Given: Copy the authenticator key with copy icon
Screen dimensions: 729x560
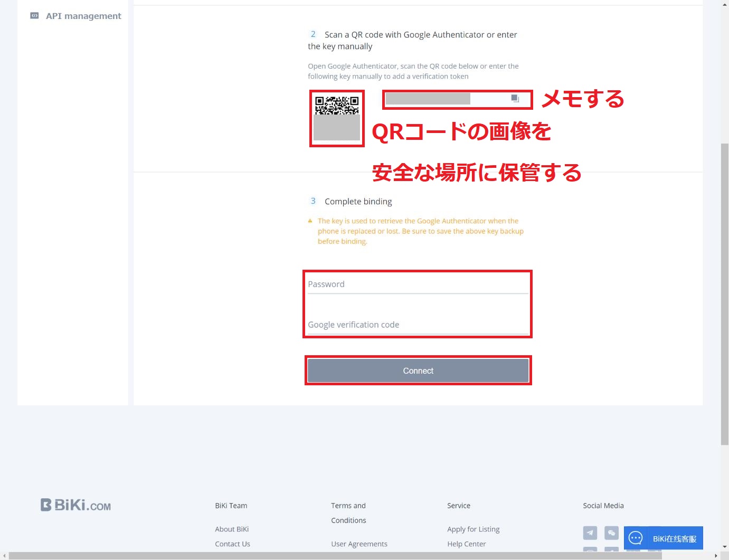Looking at the screenshot, I should [x=515, y=99].
